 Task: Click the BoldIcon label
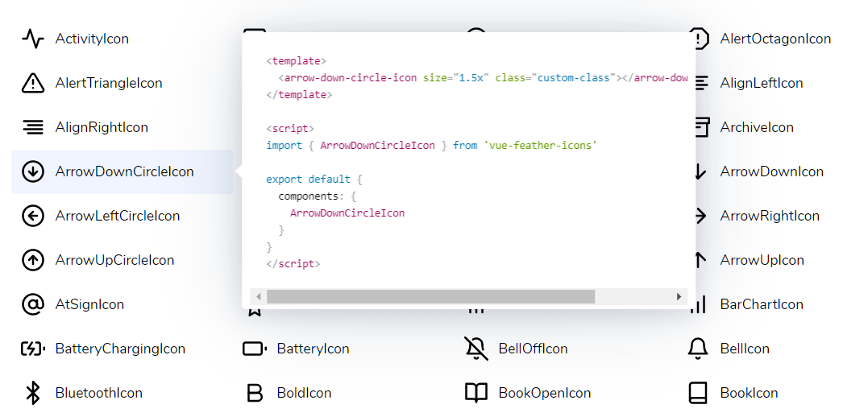pyautogui.click(x=305, y=393)
